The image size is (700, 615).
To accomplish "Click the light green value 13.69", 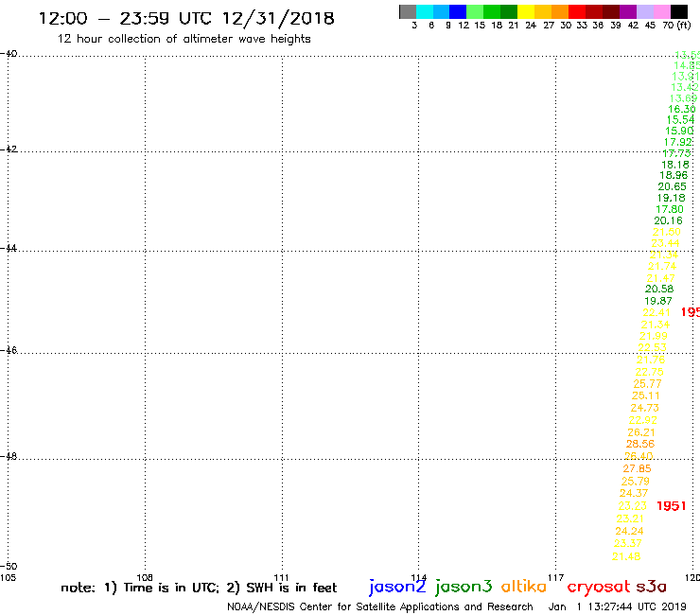I will click(684, 98).
